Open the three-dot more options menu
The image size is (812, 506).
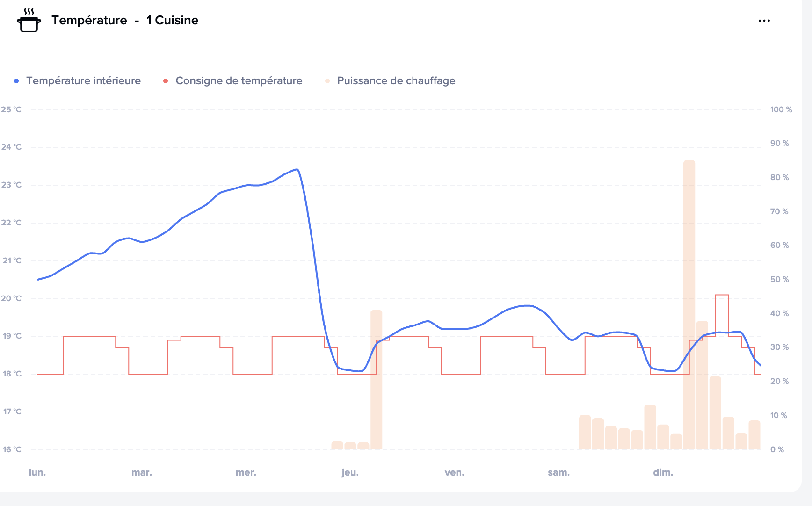coord(764,21)
